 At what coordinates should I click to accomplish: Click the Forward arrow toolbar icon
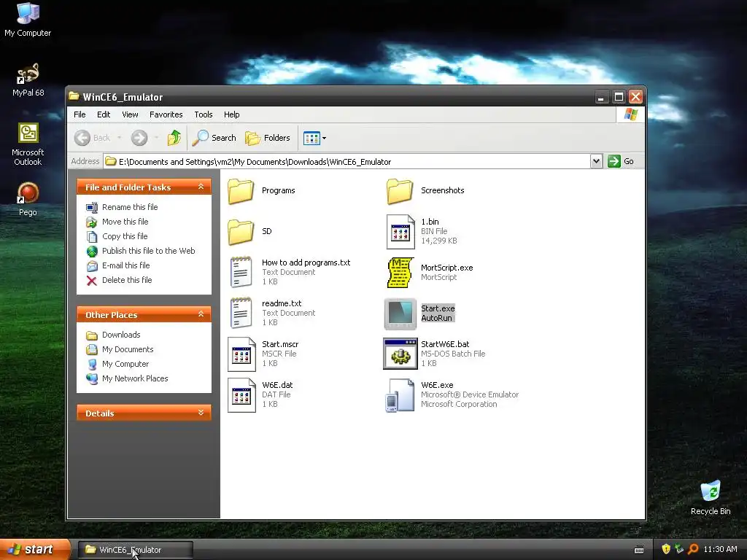pyautogui.click(x=139, y=138)
